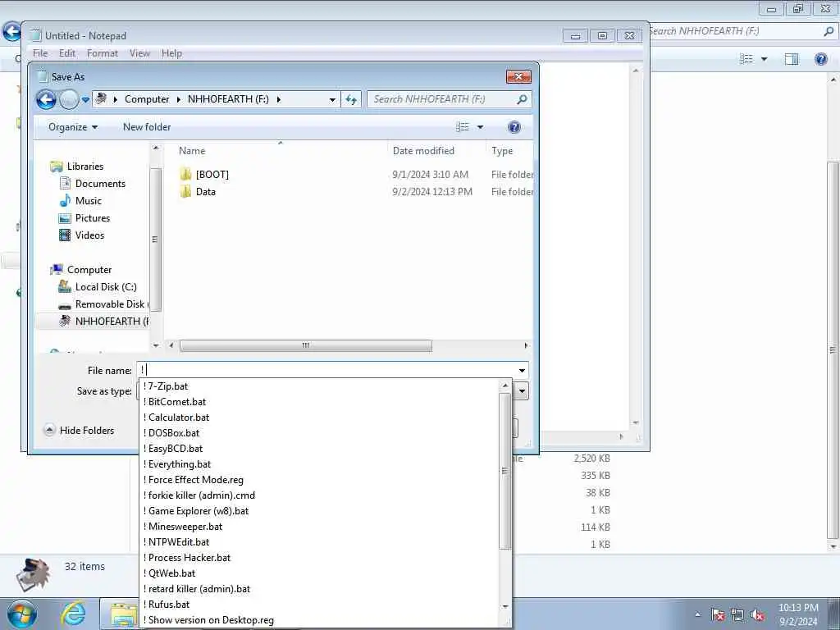This screenshot has width=840, height=630.
Task: Click the Help icon in Save As dialog
Action: (514, 127)
